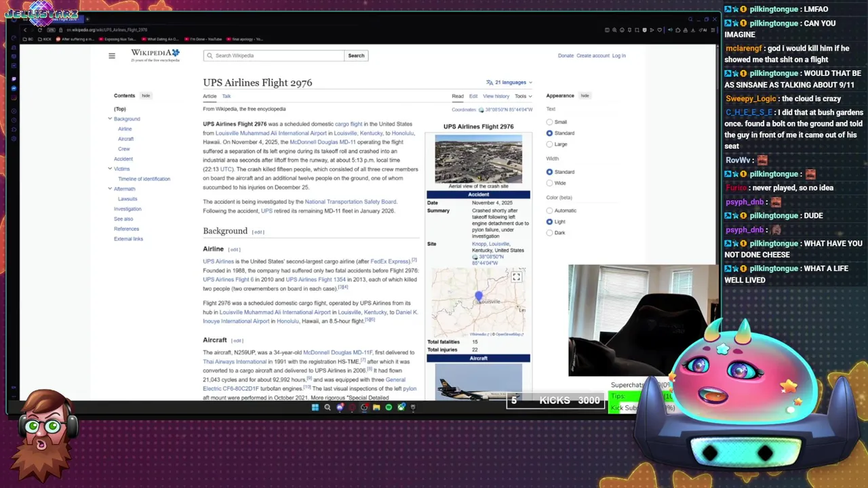
Task: Jump to (Top) in Contents
Action: [x=120, y=109]
